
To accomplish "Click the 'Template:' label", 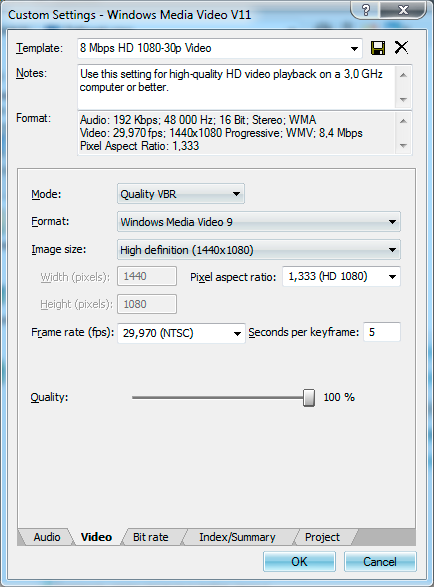I will click(39, 48).
